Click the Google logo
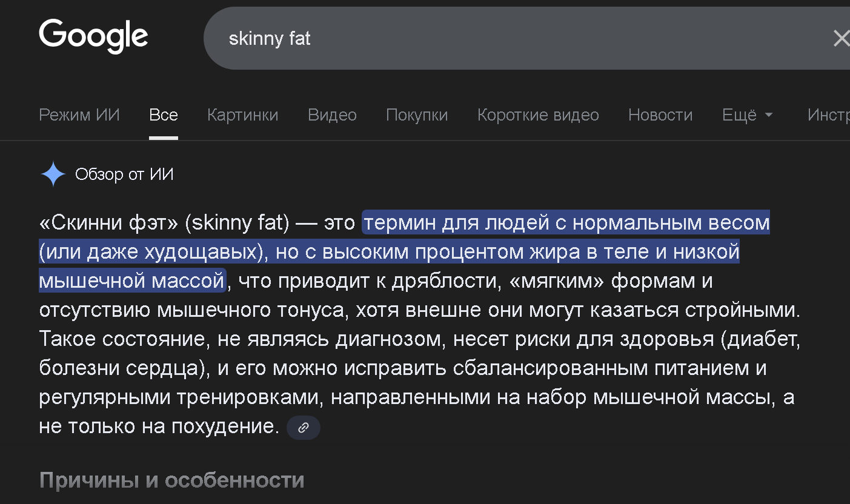Screen dimensions: 850x504 pyautogui.click(x=93, y=36)
